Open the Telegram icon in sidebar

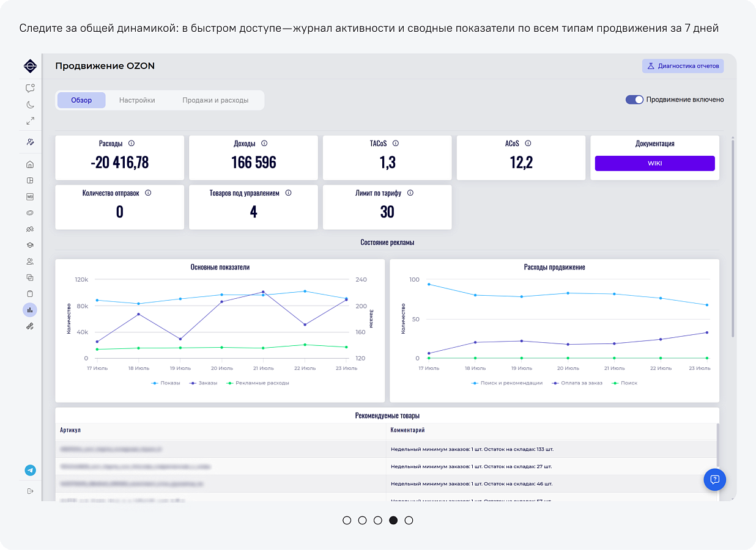pos(30,471)
